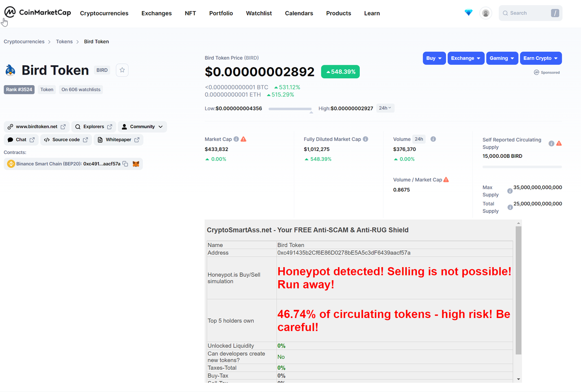The height and width of the screenshot is (392, 581).
Task: Open the user profile avatar
Action: click(486, 13)
